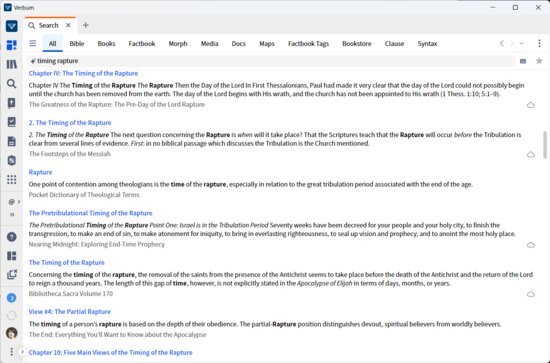Open the search panel hamburger menu
This screenshot has height=363, width=550.
(x=33, y=43)
